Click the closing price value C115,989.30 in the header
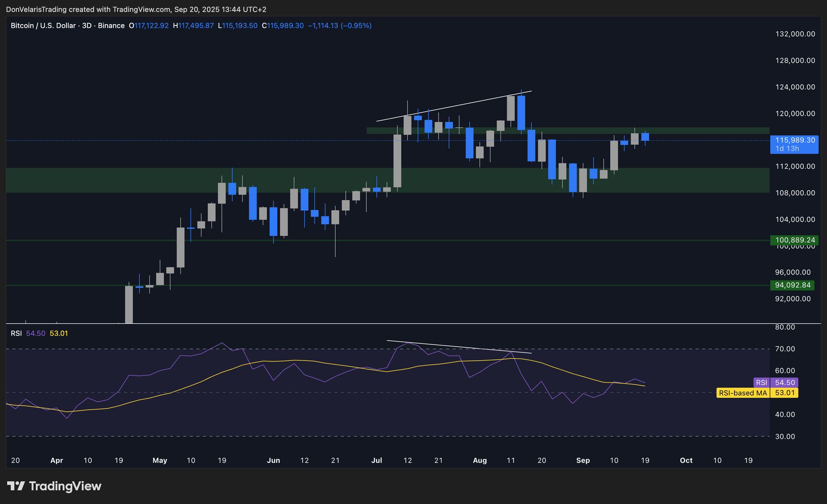 click(283, 26)
